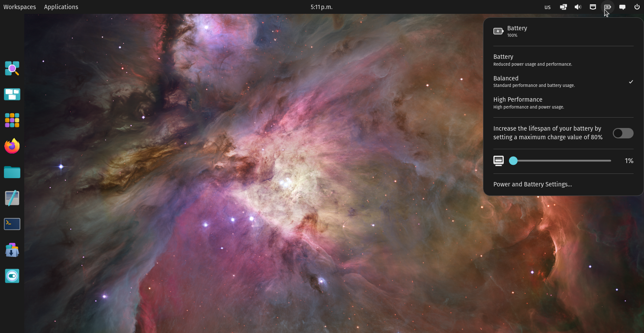Click the display brightness icon beside the slider
Image resolution: width=644 pixels, height=333 pixels.
(499, 161)
